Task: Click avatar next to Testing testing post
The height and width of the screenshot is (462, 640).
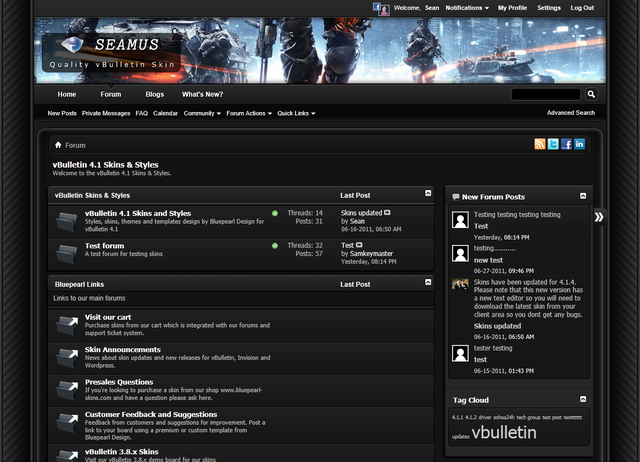Action: tap(460, 220)
